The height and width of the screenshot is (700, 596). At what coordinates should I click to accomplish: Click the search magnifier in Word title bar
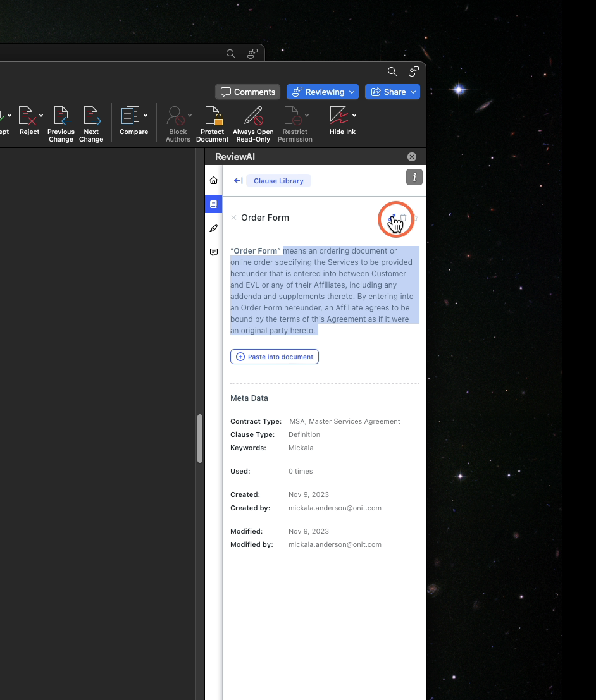tap(392, 71)
